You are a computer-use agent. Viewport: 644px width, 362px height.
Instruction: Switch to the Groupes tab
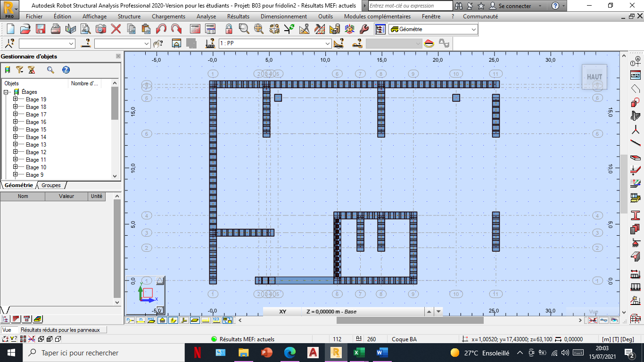tap(51, 185)
